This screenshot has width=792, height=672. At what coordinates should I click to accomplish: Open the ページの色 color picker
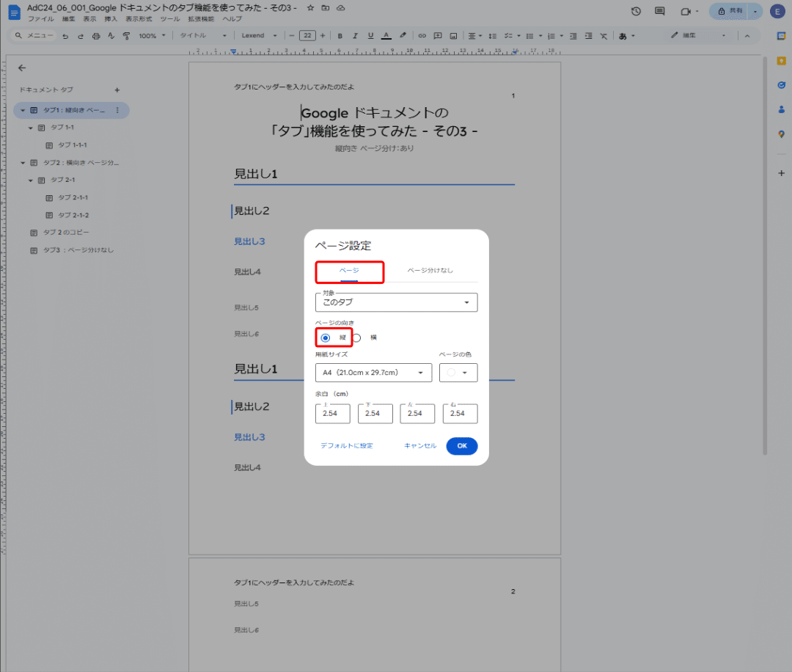[458, 373]
